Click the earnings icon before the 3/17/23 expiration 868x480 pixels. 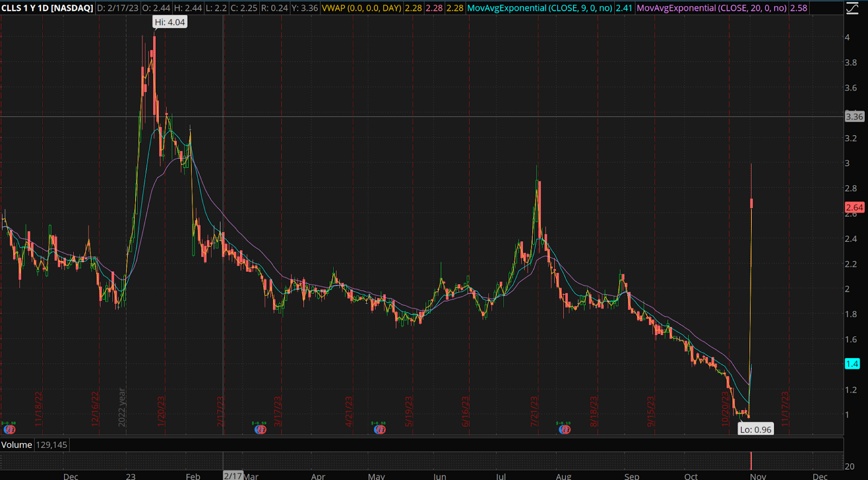pyautogui.click(x=261, y=430)
